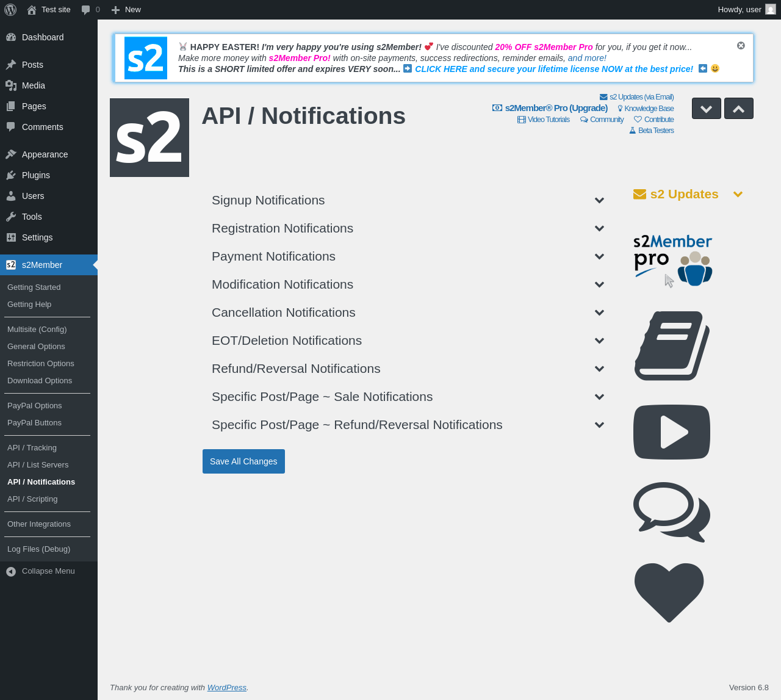This screenshot has width=781, height=700.
Task: Select s2Member menu item
Action: tap(49, 265)
